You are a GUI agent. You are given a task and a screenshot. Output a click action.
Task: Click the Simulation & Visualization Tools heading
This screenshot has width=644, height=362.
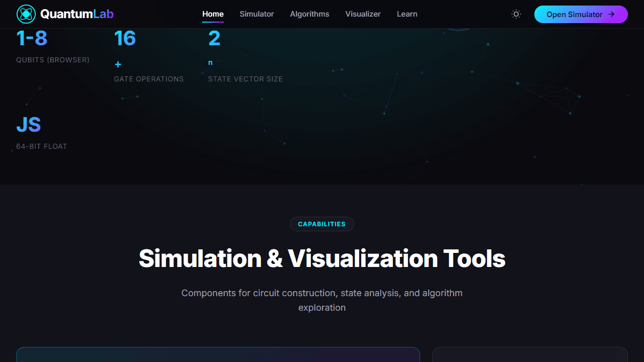click(322, 258)
